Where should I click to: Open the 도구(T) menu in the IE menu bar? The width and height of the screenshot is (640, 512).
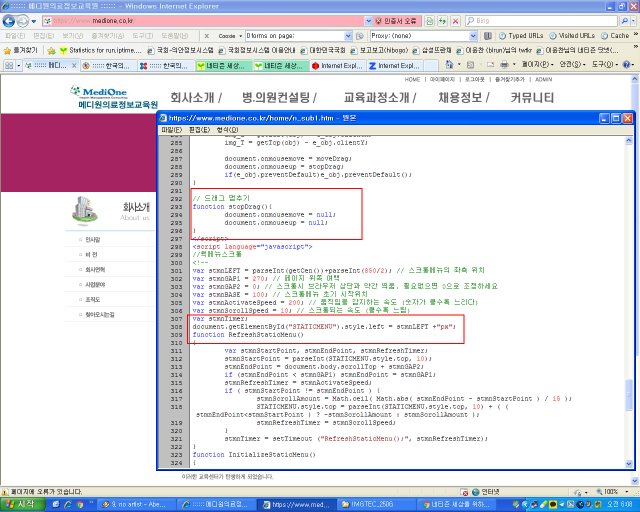(142, 36)
